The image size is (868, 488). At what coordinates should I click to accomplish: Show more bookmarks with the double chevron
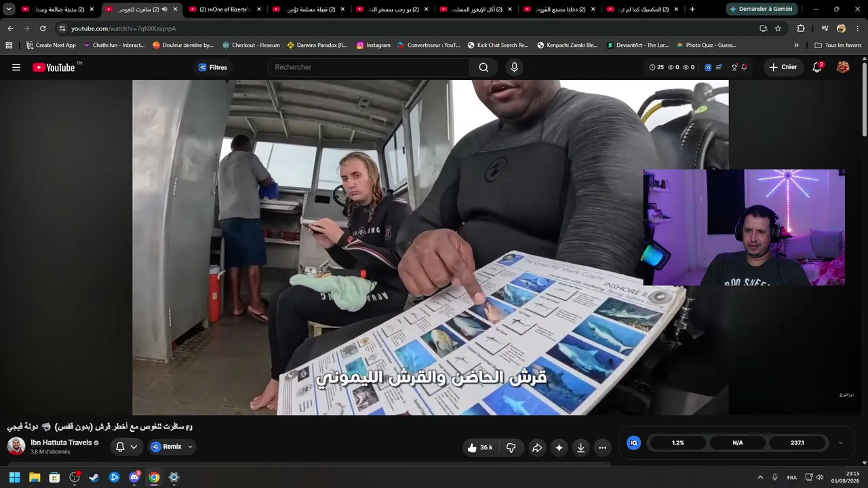click(x=796, y=45)
